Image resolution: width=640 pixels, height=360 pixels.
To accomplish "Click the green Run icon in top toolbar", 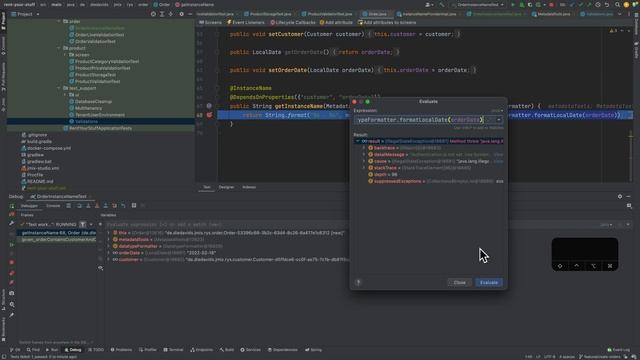I will click(x=513, y=5).
